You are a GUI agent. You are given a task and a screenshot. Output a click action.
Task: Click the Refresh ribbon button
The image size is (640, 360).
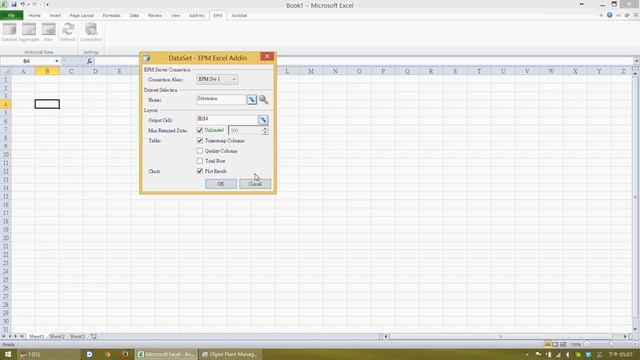click(68, 33)
